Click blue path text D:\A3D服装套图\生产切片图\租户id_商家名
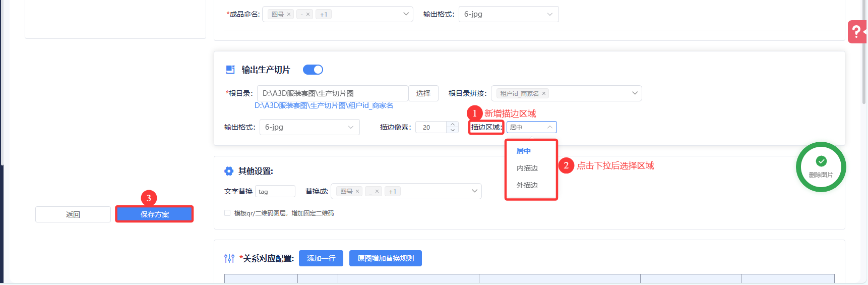 point(324,105)
